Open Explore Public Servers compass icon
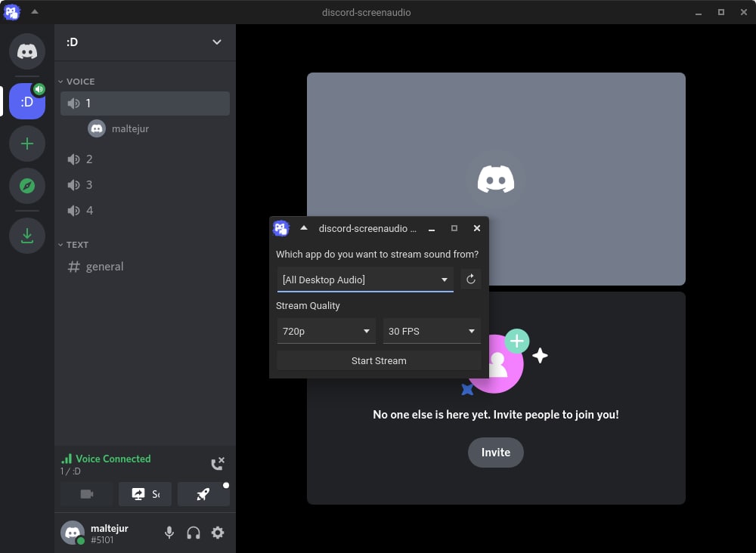The height and width of the screenshot is (553, 756). coord(27,186)
